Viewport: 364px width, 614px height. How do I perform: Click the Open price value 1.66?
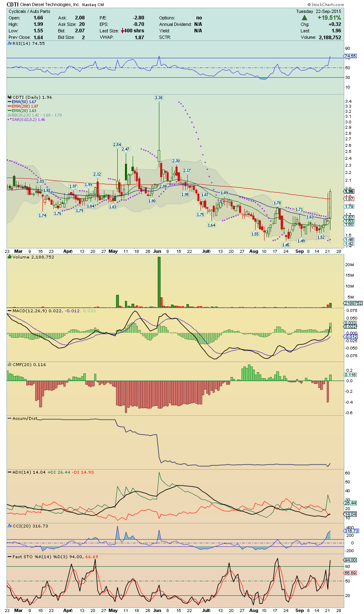(38, 18)
